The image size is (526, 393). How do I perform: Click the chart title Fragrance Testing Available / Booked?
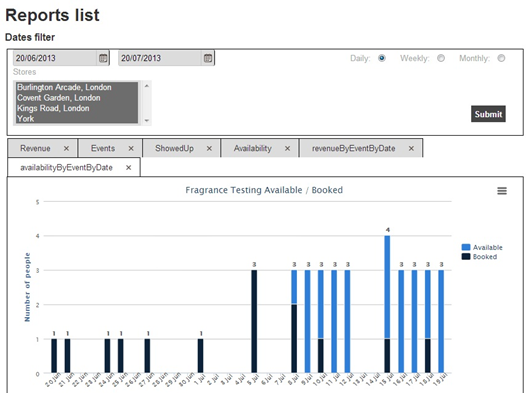264,190
